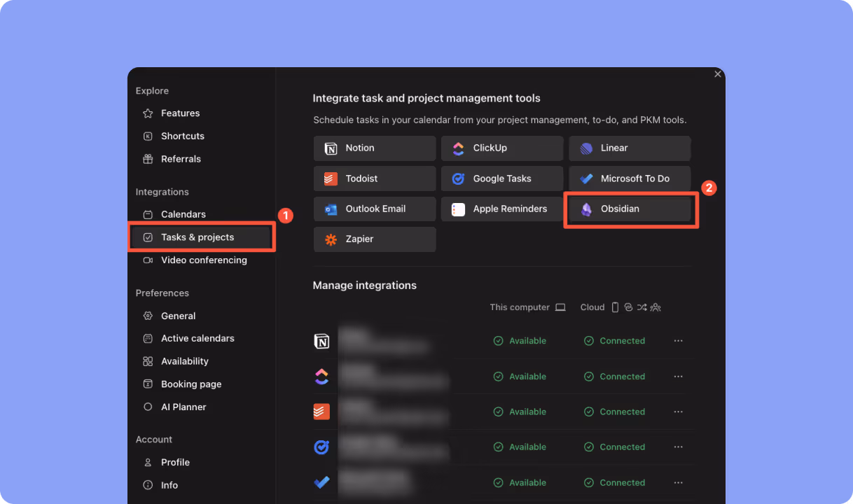This screenshot has width=853, height=504.
Task: Click the Google Tasks icon
Action: click(459, 178)
